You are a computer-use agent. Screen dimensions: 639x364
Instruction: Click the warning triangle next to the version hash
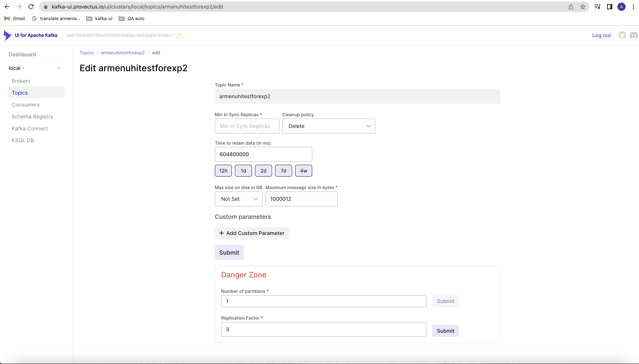pos(179,36)
